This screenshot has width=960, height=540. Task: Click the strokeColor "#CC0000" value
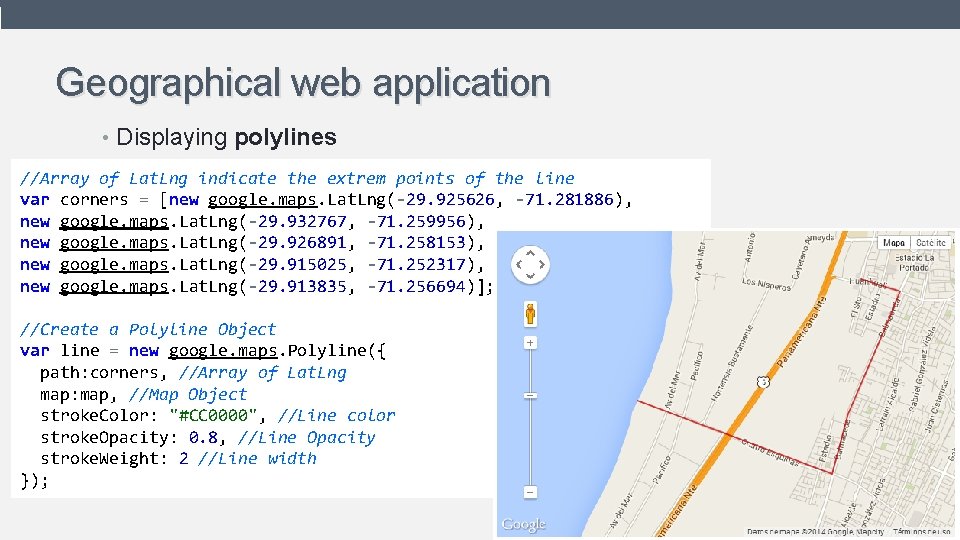tap(212, 415)
